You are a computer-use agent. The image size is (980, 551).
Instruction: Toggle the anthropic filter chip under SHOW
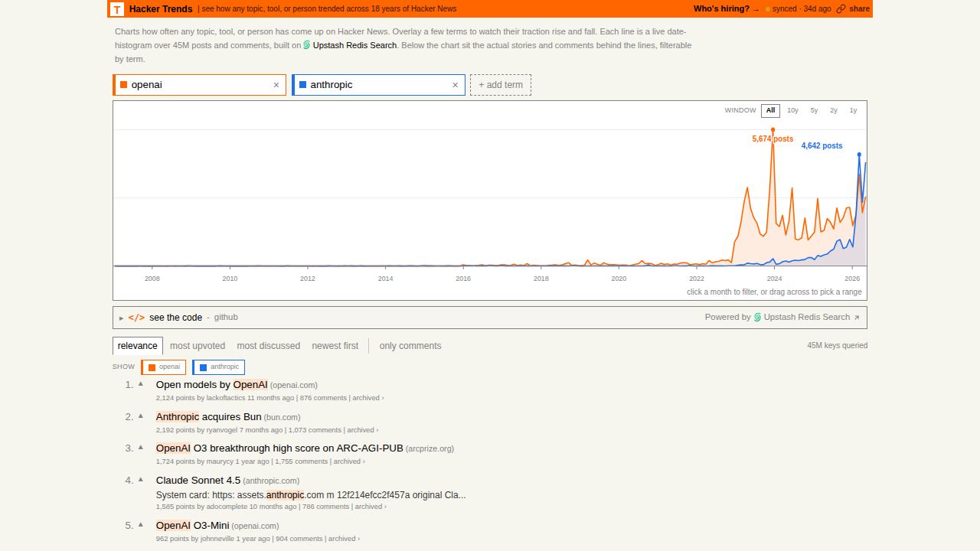(219, 367)
